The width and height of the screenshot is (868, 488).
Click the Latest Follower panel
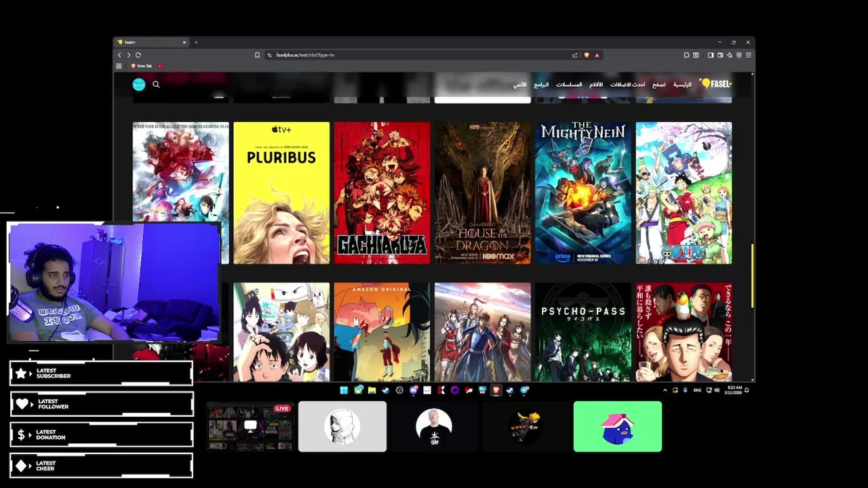tap(102, 404)
